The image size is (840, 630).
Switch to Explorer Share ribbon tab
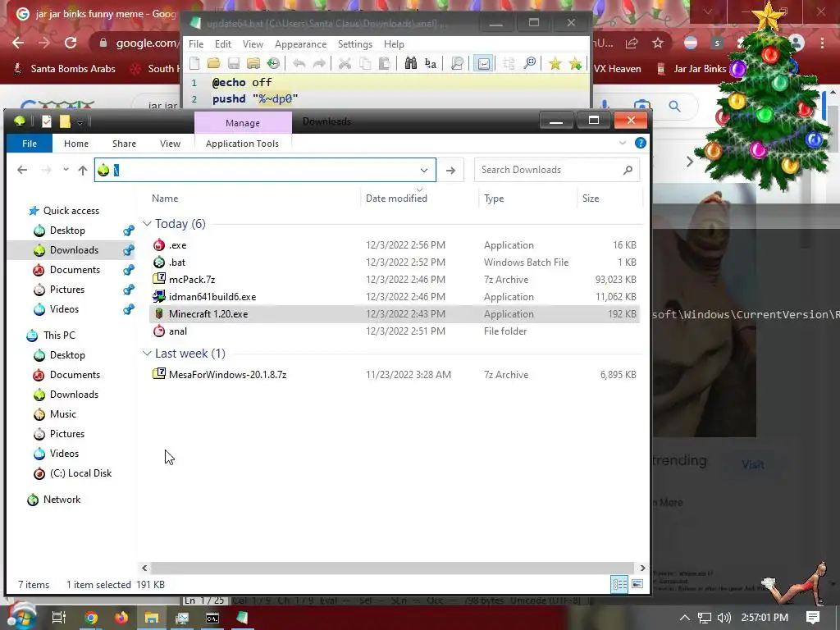[125, 144]
